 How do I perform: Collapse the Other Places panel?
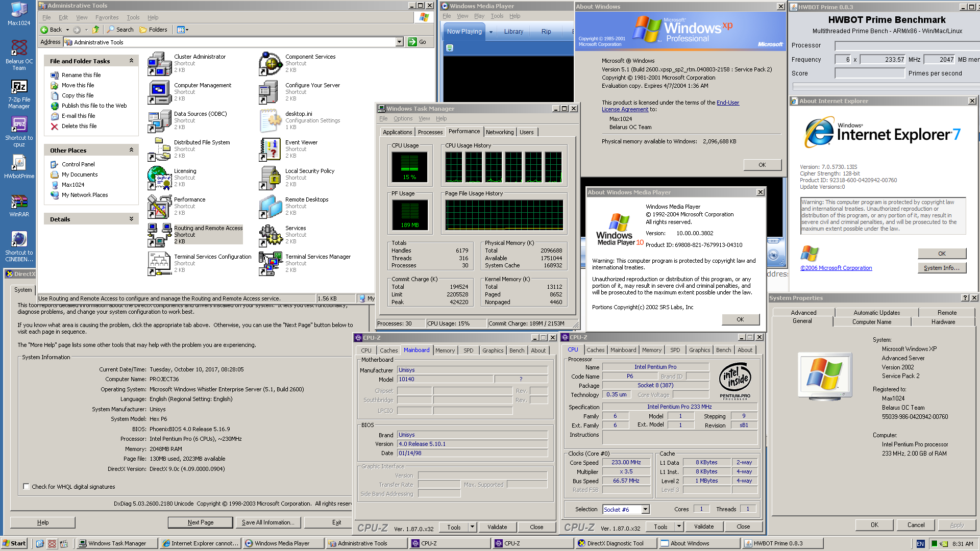point(131,150)
